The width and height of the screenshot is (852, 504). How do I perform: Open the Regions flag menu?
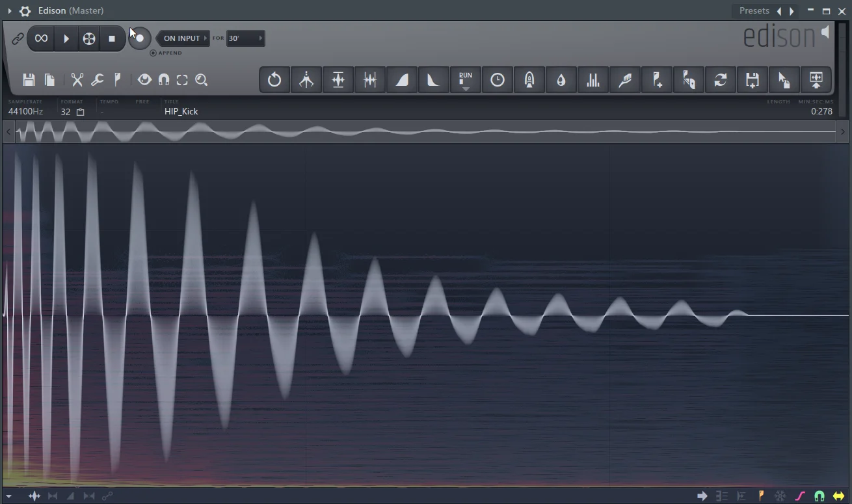(x=118, y=80)
